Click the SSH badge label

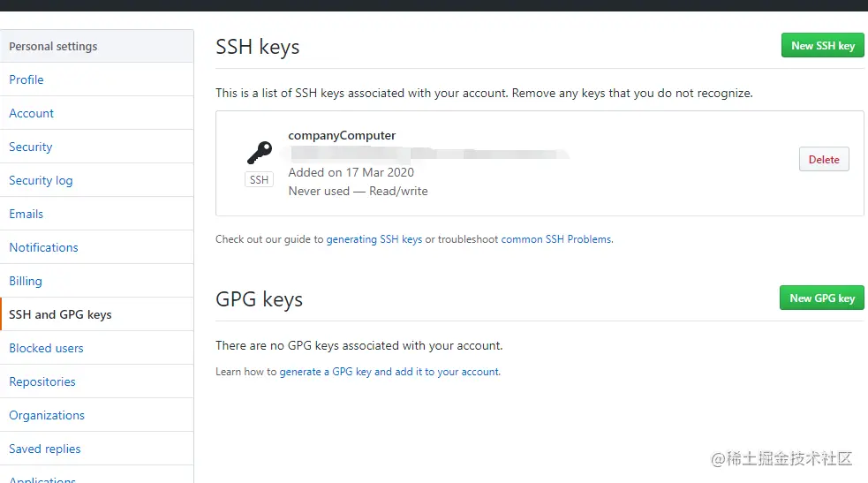click(x=259, y=179)
